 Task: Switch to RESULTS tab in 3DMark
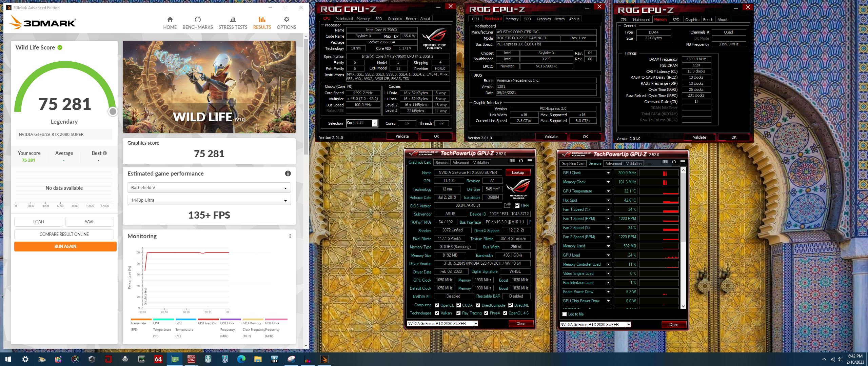262,23
